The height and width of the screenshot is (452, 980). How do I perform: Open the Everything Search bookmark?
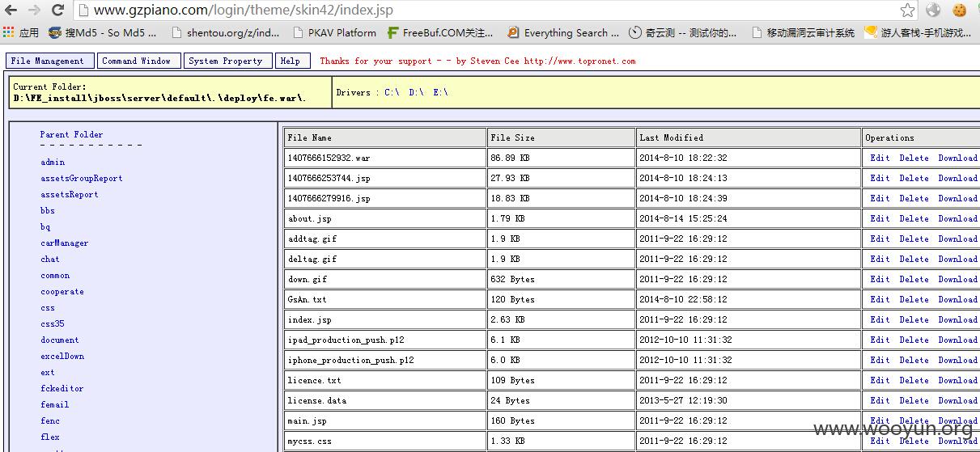[x=563, y=33]
